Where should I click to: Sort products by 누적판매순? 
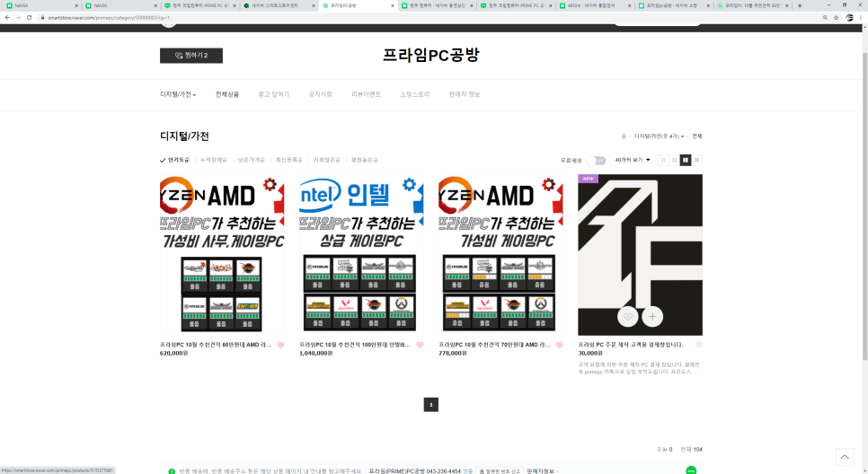tap(214, 160)
